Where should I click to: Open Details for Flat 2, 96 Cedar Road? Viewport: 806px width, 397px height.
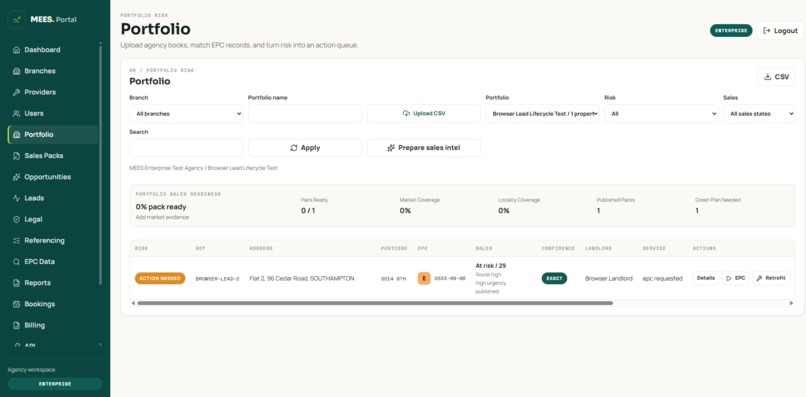point(705,278)
